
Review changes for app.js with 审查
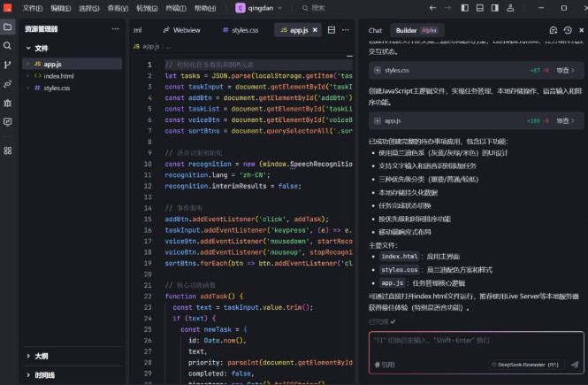pyautogui.click(x=565, y=121)
